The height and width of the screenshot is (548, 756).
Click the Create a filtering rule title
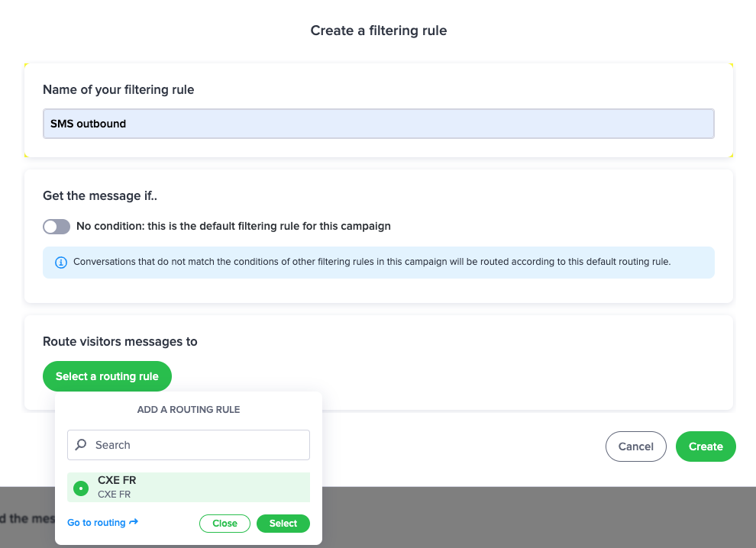pyautogui.click(x=379, y=31)
